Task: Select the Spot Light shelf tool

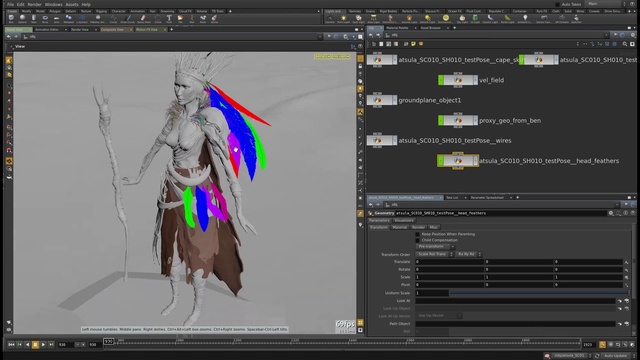Action: tap(358, 18)
